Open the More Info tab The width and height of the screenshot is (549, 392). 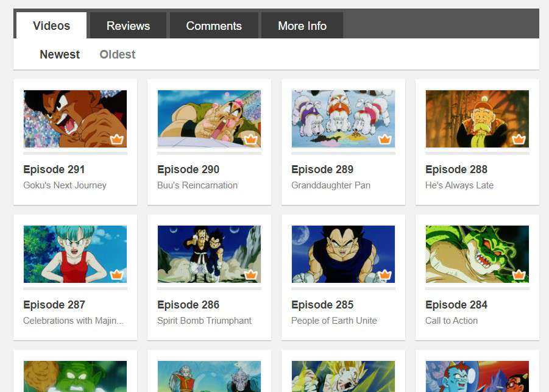pos(302,26)
